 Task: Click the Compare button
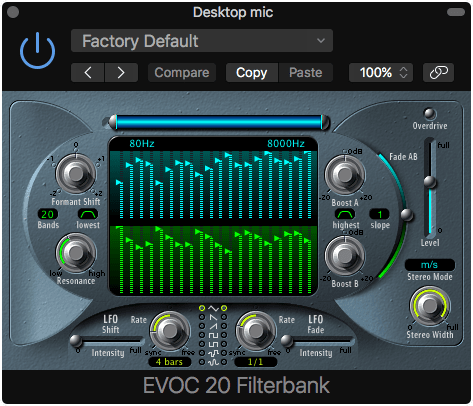(182, 72)
